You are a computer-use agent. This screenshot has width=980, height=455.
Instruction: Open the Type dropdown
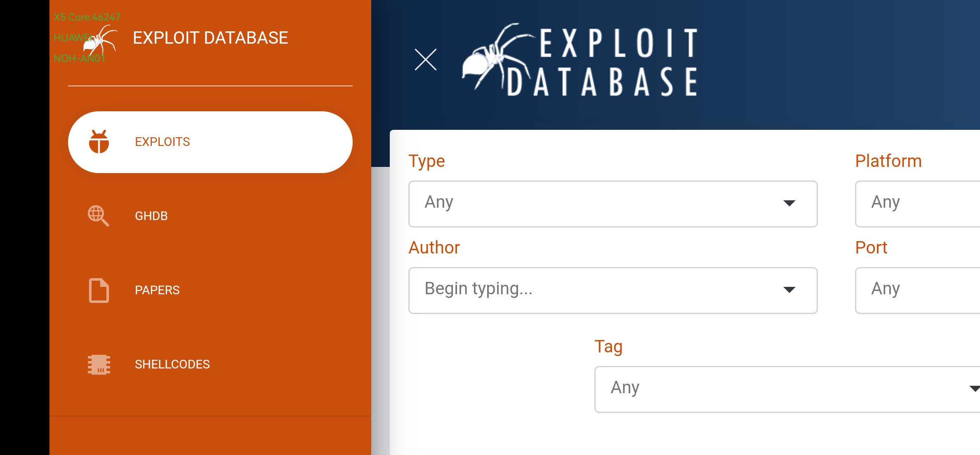[x=613, y=204]
